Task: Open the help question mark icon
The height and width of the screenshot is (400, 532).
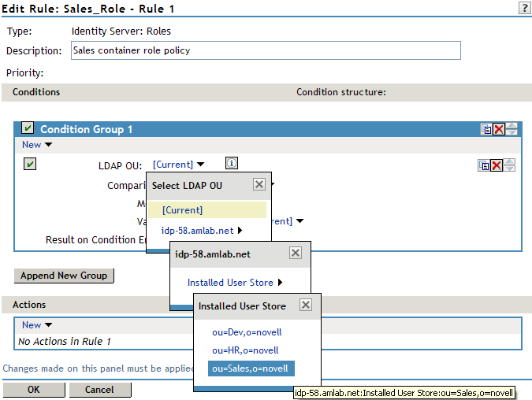Action: point(524,8)
